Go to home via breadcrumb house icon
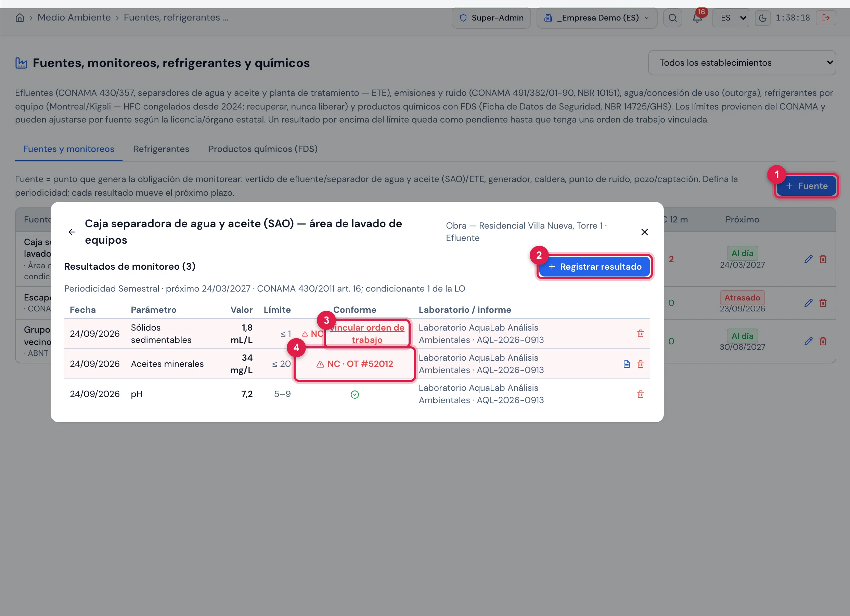The height and width of the screenshot is (616, 850). click(x=20, y=17)
